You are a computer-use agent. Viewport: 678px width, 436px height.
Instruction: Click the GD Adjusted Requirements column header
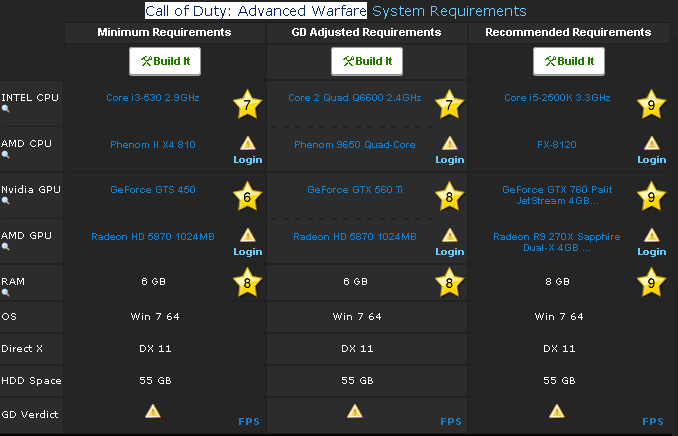[366, 32]
